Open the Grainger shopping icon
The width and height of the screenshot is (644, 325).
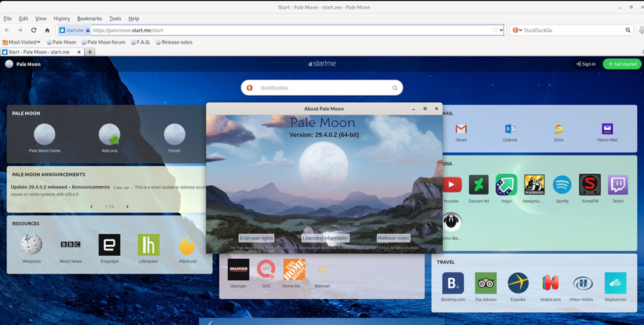coord(238,270)
